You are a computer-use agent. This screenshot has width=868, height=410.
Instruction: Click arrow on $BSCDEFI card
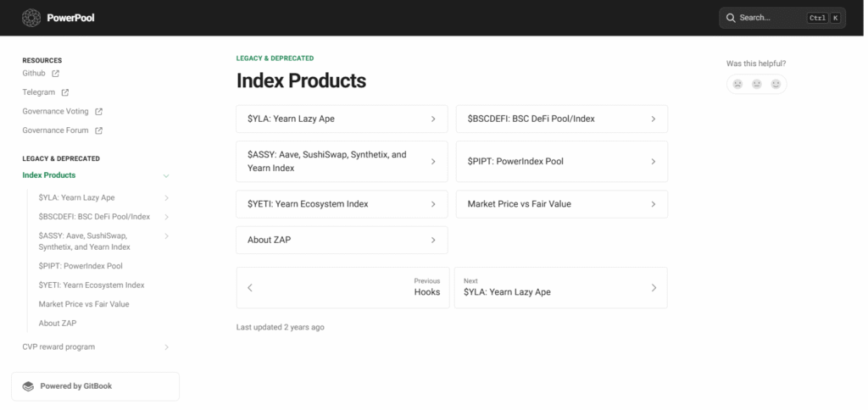tap(654, 119)
